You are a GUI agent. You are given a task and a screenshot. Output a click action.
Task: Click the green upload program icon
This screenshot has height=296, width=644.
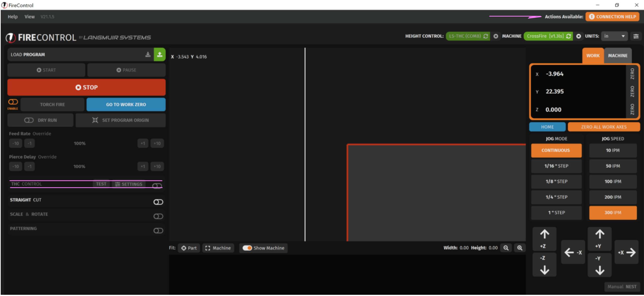click(159, 54)
